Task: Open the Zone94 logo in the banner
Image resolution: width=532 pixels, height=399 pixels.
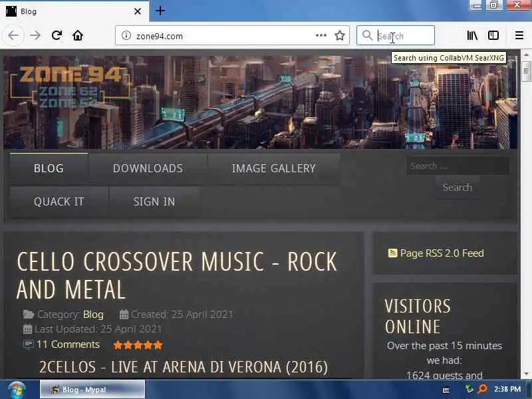Action: (71, 86)
